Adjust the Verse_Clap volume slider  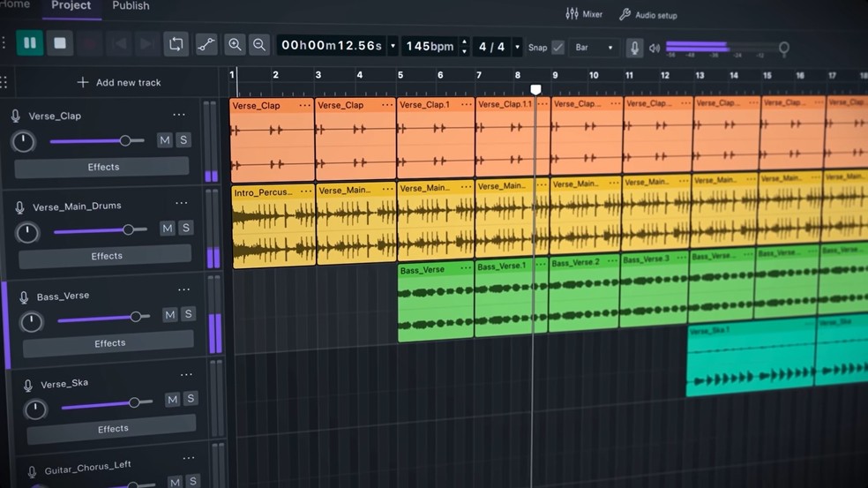(x=97, y=140)
